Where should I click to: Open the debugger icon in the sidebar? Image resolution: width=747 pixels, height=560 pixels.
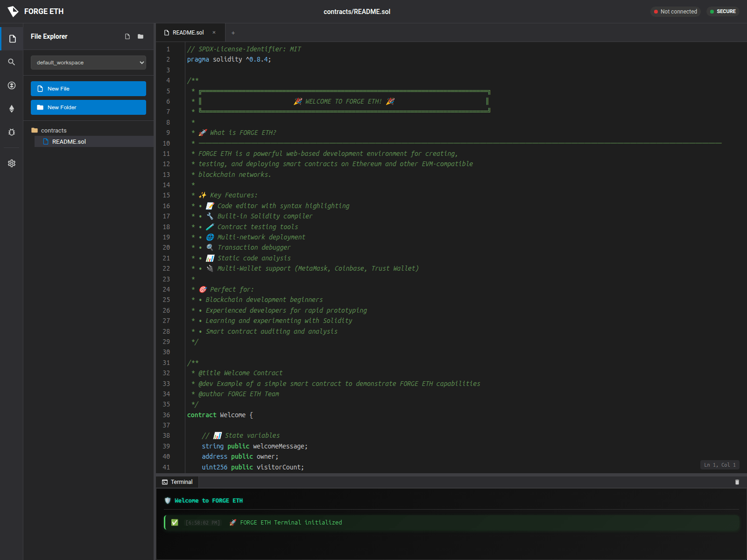click(x=11, y=133)
